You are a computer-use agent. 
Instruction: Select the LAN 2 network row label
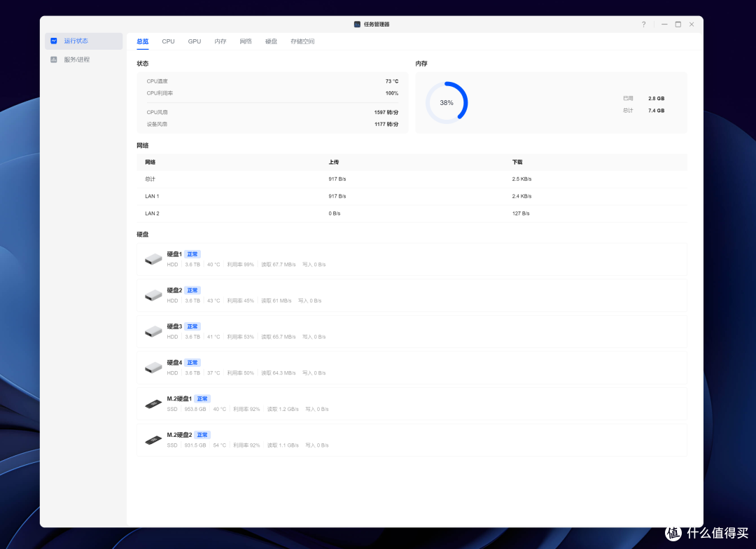tap(152, 214)
